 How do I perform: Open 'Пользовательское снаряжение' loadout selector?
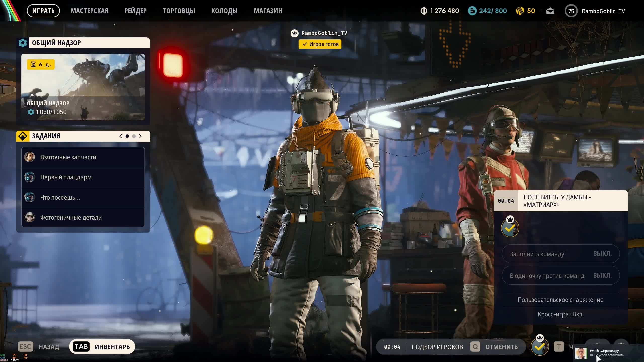pos(560,300)
